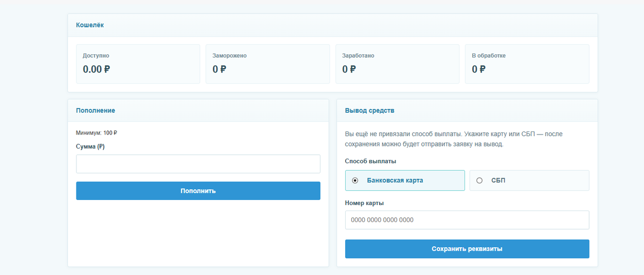Click the Заморожено 0 ₽ card

(x=268, y=64)
